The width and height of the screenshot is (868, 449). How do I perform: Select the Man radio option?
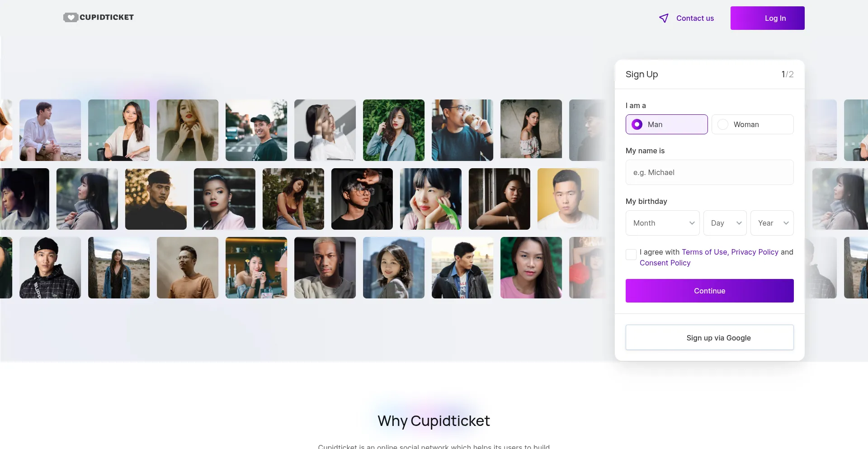666,124
